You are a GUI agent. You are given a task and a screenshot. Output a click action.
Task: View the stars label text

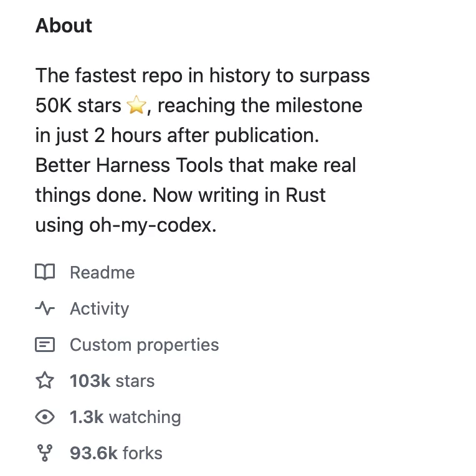tap(135, 381)
